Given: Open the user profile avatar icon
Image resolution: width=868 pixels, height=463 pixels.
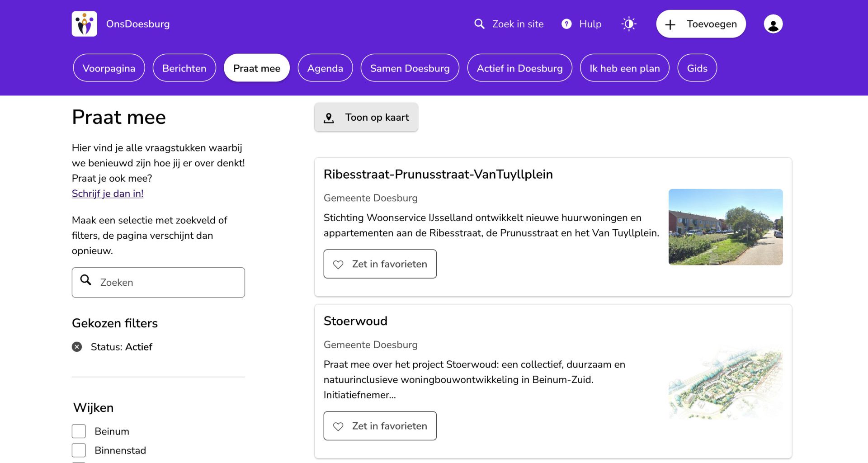Looking at the screenshot, I should coord(773,24).
